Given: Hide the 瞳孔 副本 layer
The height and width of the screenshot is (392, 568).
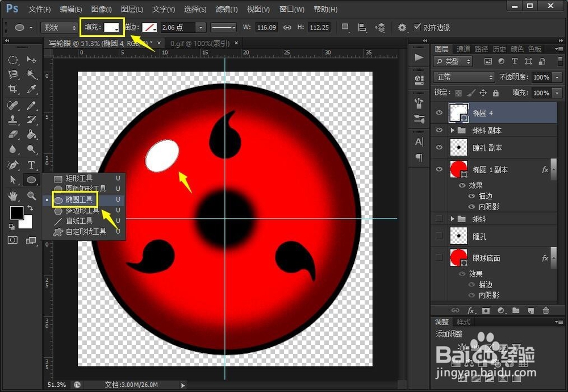Looking at the screenshot, I should (x=439, y=148).
